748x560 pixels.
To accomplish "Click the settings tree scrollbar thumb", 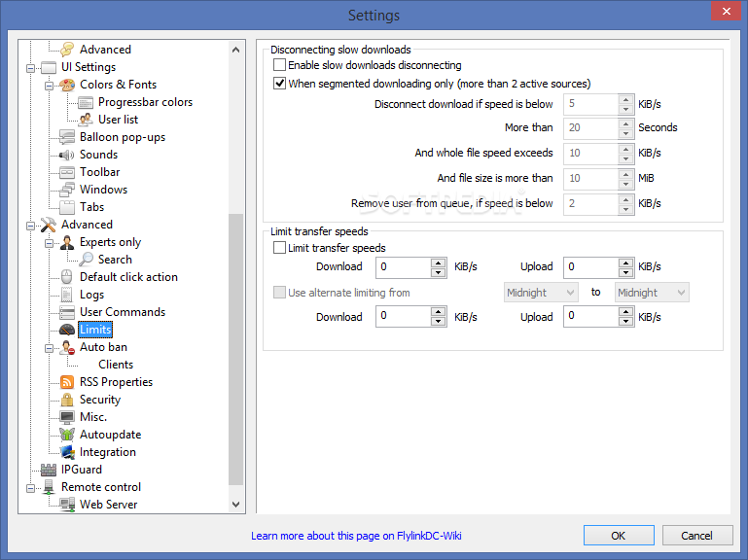I will pyautogui.click(x=235, y=350).
